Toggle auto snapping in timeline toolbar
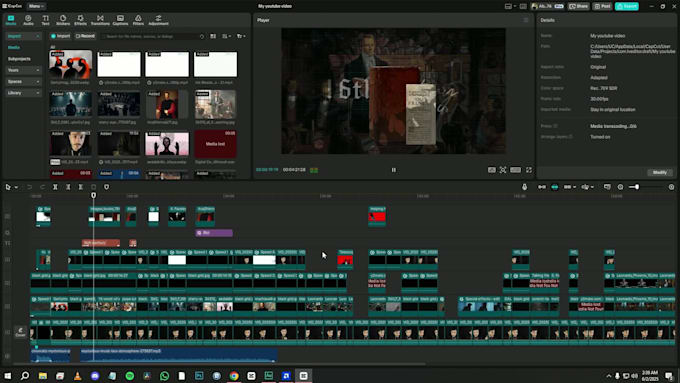The width and height of the screenshot is (680, 383). [x=555, y=187]
